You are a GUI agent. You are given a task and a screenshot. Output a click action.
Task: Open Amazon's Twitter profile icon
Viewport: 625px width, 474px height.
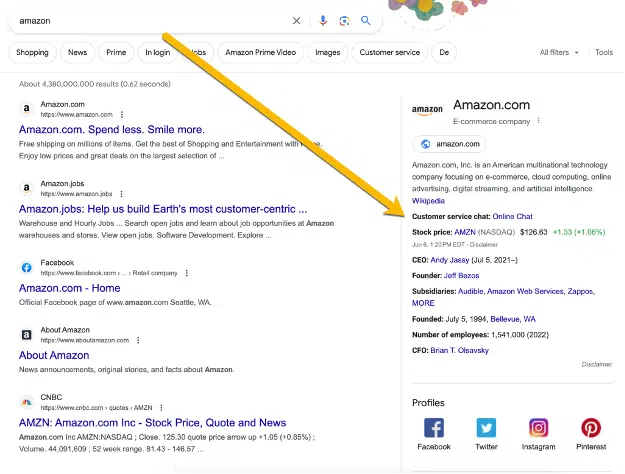pos(486,428)
